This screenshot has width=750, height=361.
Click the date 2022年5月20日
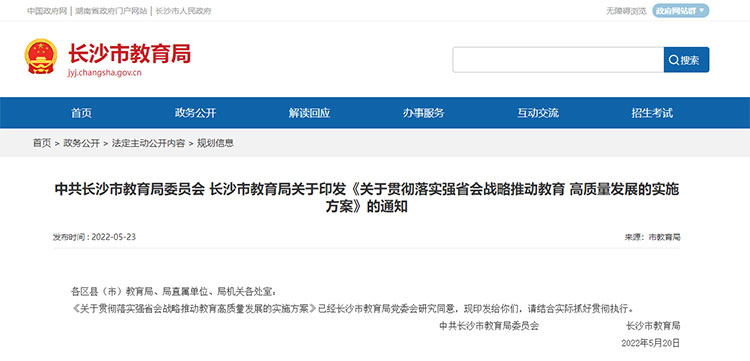point(651,343)
